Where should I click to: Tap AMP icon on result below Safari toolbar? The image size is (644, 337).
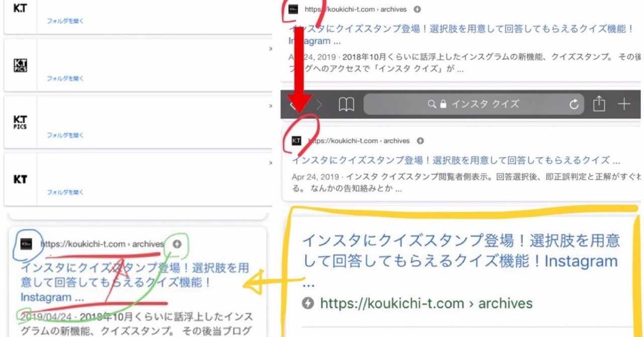[421, 141]
